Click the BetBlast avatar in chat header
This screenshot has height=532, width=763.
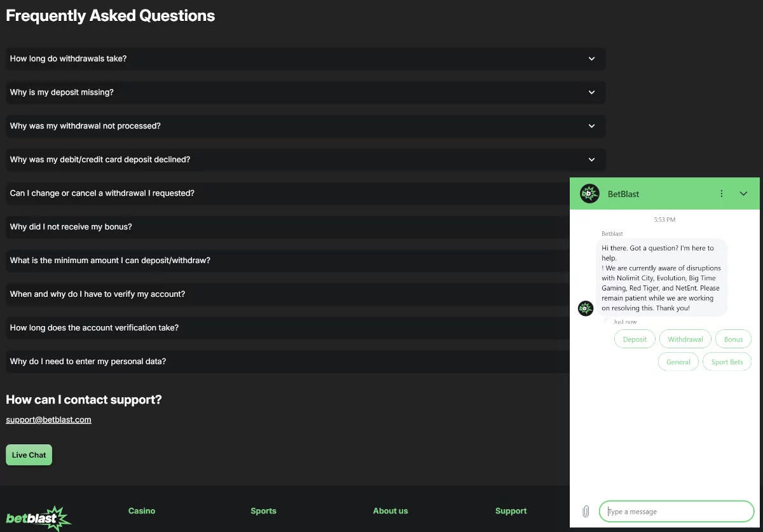(590, 194)
